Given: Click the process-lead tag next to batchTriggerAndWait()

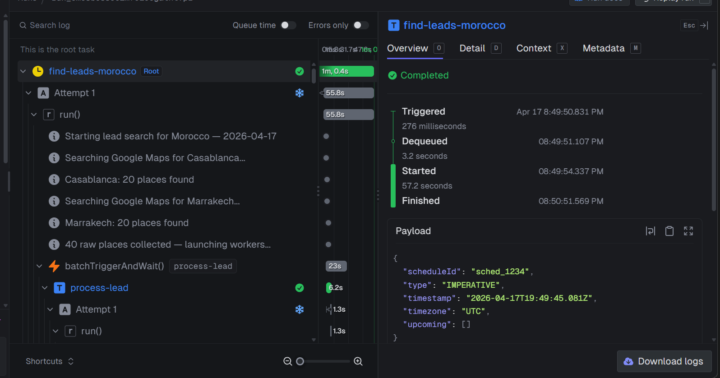Looking at the screenshot, I should click(x=203, y=266).
